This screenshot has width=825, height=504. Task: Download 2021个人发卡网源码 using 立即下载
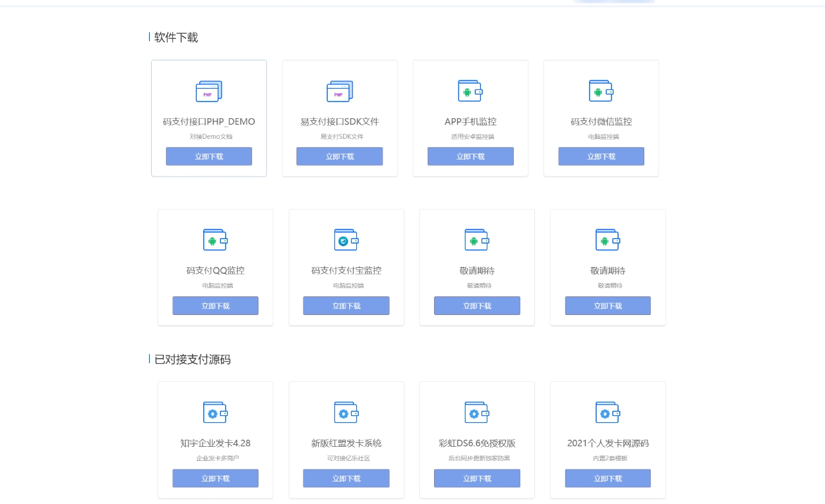coord(608,478)
